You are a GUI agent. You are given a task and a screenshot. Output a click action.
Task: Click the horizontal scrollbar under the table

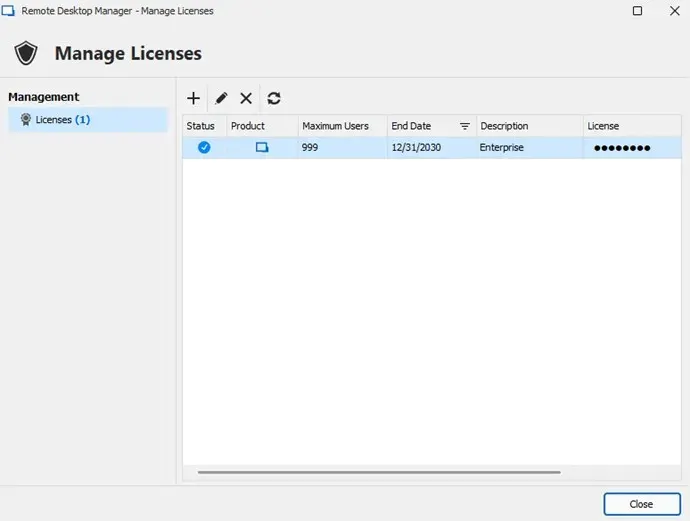(x=379, y=472)
